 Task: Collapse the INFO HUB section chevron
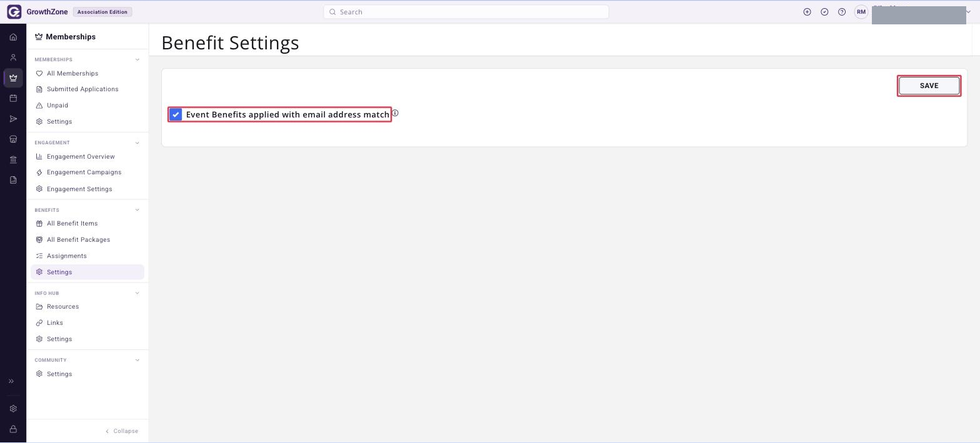pos(137,293)
